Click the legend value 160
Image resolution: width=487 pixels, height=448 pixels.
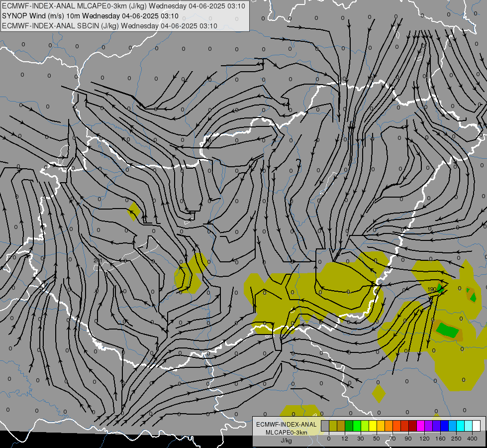[440, 439]
